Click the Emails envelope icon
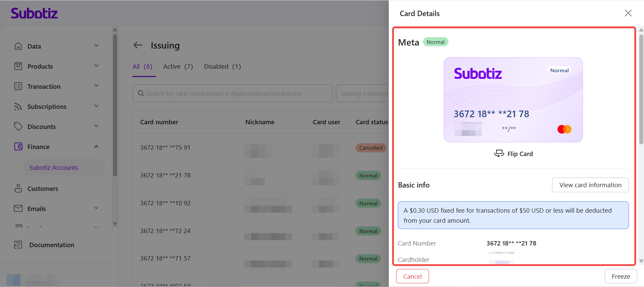Screen dimensions: 644x287 click(x=18, y=209)
